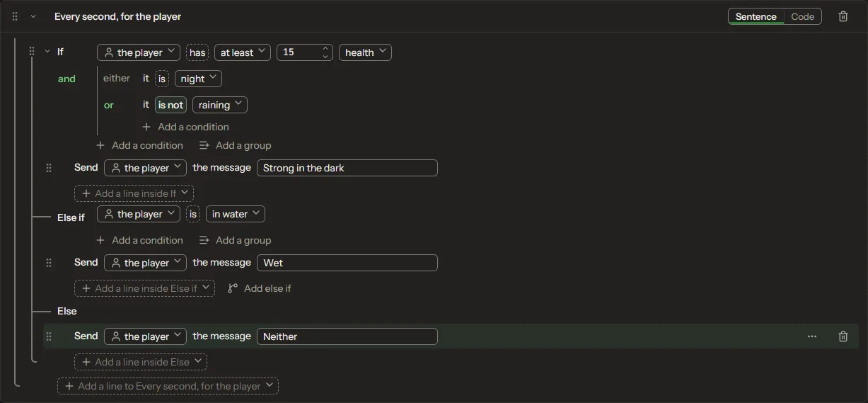868x403 pixels.
Task: Click the 'Every second, for the player' title
Action: coord(117,16)
